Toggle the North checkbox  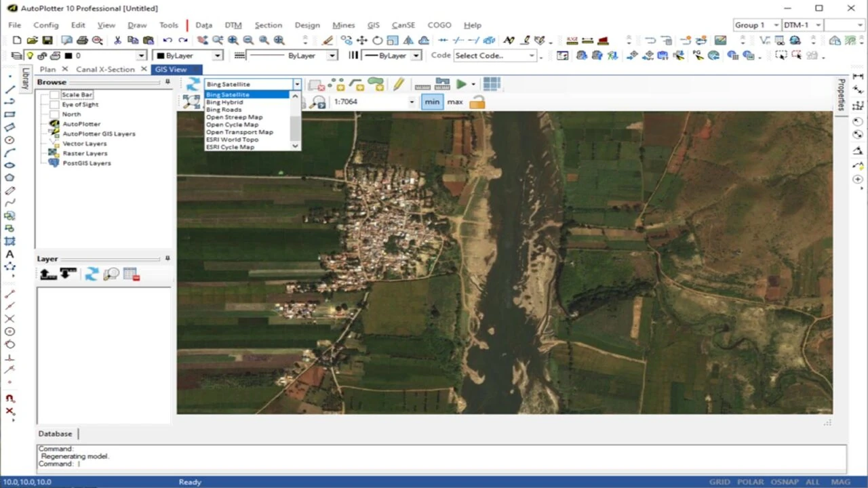54,114
